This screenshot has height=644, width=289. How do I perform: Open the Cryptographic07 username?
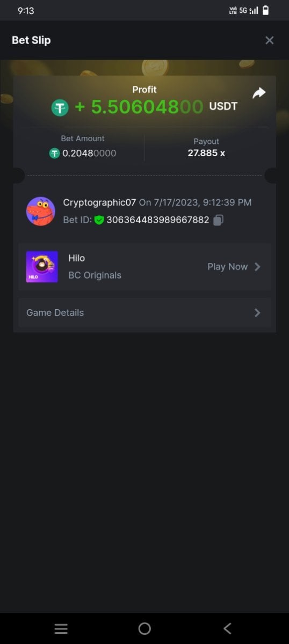point(99,202)
